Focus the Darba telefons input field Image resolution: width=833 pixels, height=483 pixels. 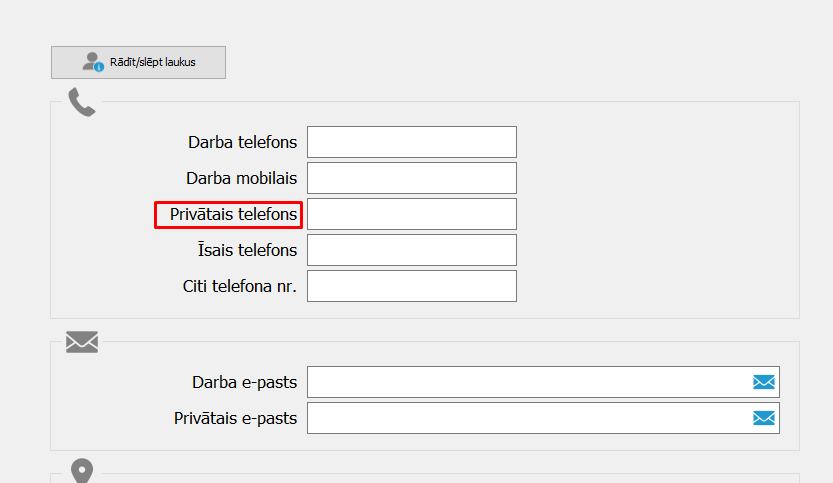coord(412,142)
